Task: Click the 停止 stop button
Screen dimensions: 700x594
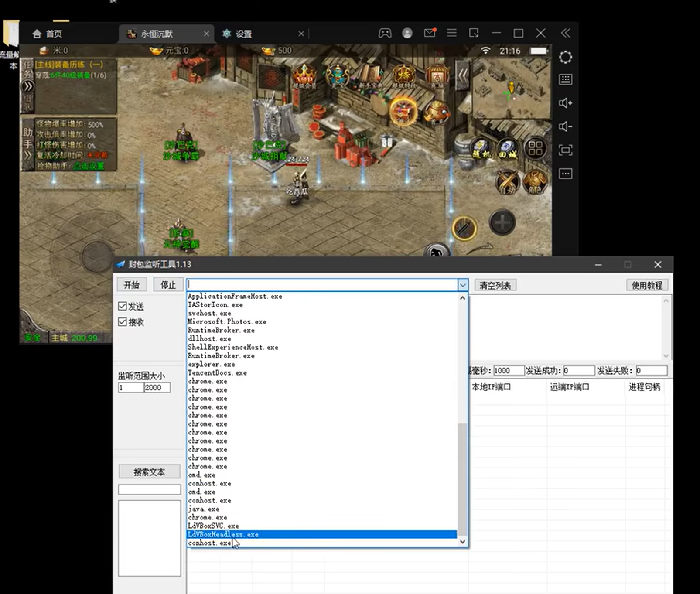Action: pyautogui.click(x=168, y=285)
